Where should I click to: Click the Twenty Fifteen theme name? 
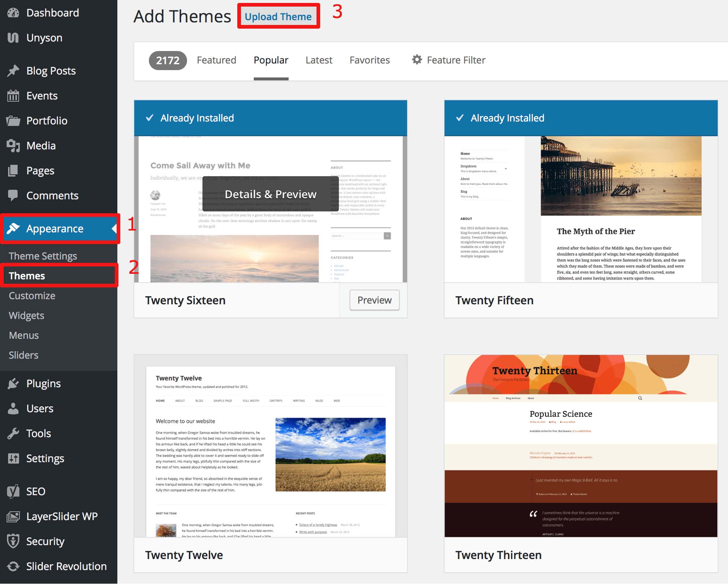tap(494, 300)
